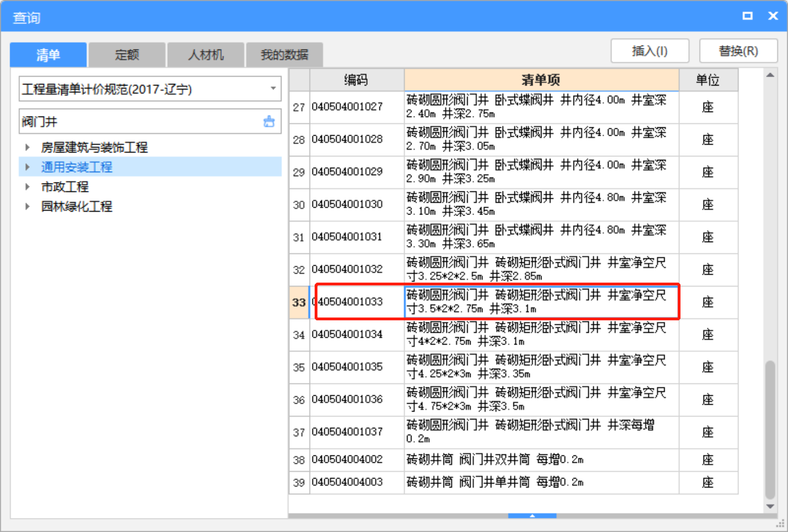Click row number 33
The height and width of the screenshot is (532, 788).
point(299,302)
